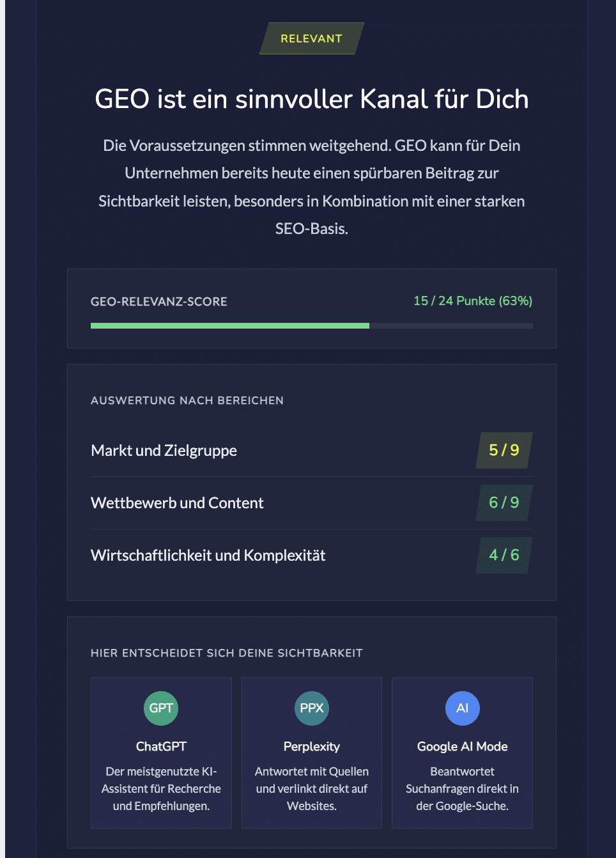This screenshot has width=616, height=858.
Task: Click the green GPT circle icon
Action: pos(161,708)
